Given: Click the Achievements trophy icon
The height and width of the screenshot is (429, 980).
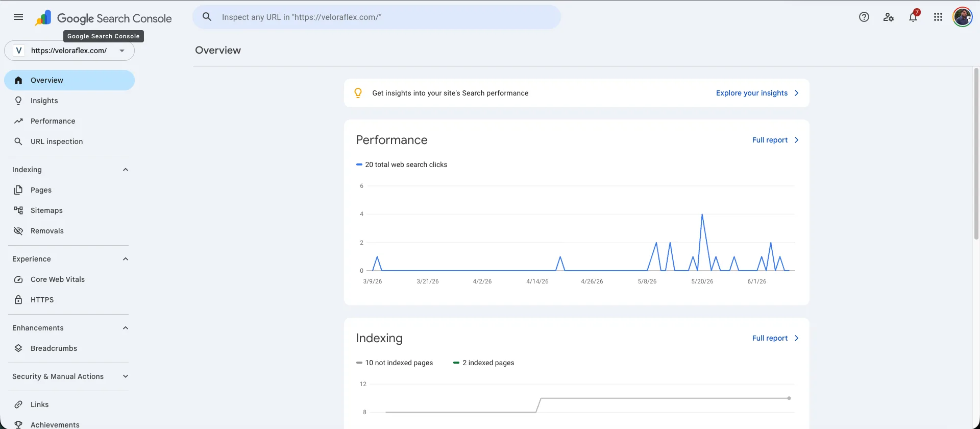Looking at the screenshot, I should point(18,424).
